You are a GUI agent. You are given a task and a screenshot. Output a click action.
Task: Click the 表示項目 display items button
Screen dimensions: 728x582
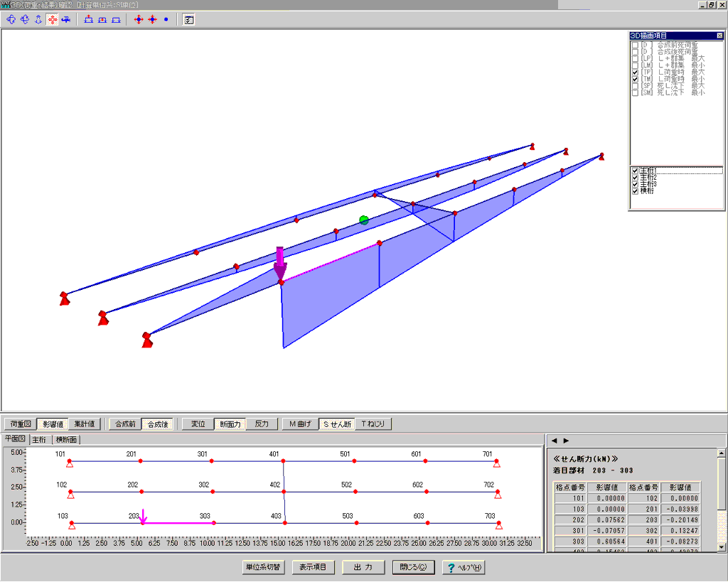(313, 567)
